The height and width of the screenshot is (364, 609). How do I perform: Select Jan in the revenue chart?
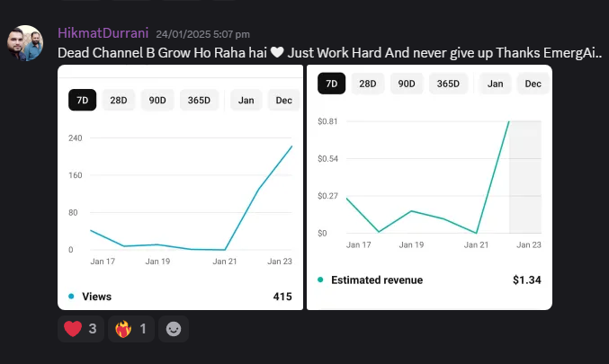(x=495, y=84)
